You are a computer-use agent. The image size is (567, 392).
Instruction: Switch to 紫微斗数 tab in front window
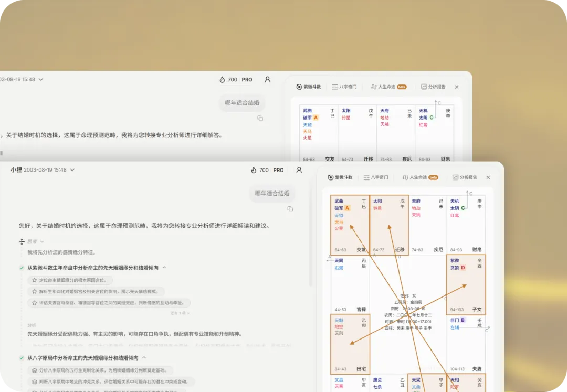coord(340,177)
